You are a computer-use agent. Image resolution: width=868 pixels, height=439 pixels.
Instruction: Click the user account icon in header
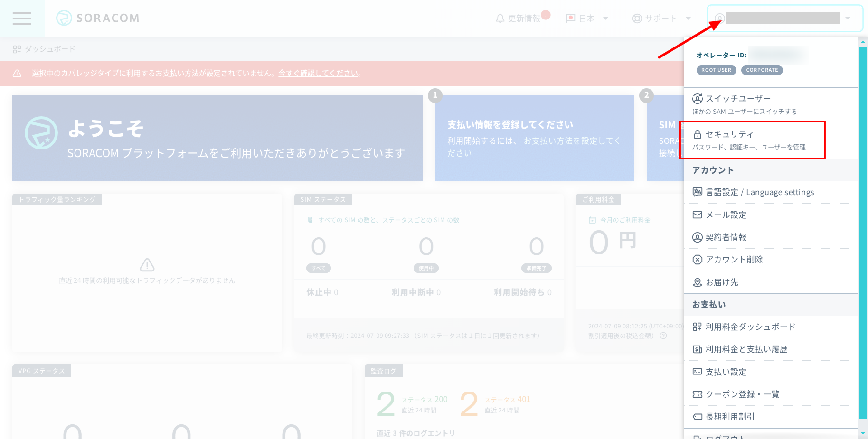[719, 18]
